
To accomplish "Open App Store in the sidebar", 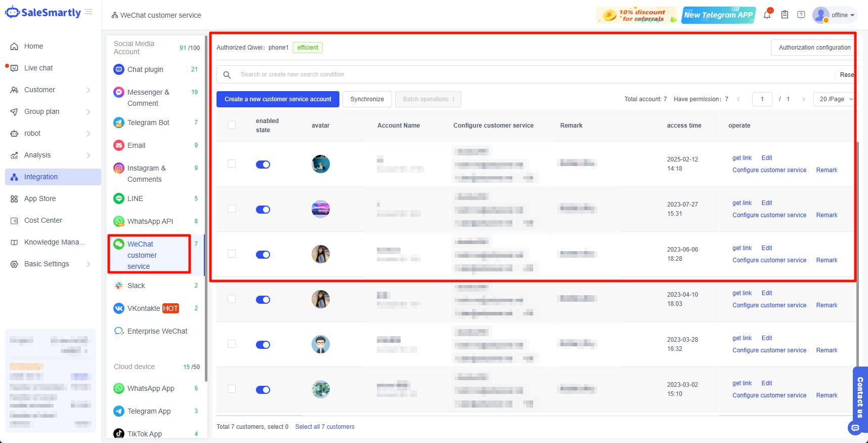I will [x=53, y=198].
